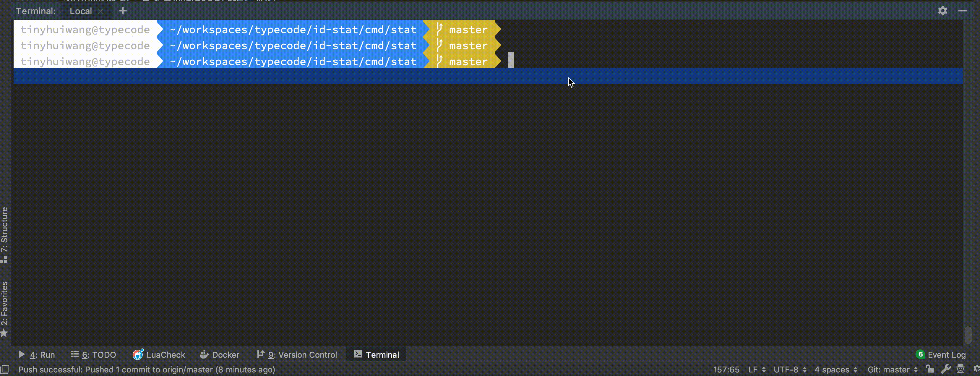Open the TODO tool window

[x=93, y=354]
